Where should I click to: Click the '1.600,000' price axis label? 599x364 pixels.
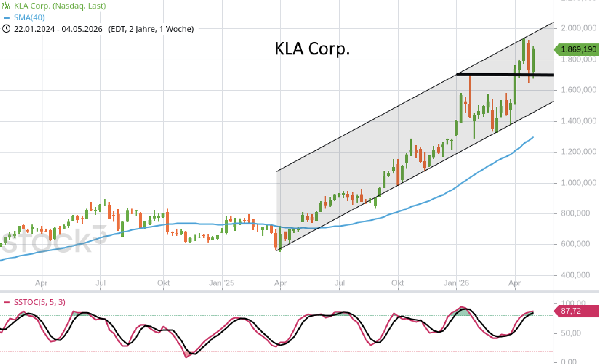click(579, 90)
